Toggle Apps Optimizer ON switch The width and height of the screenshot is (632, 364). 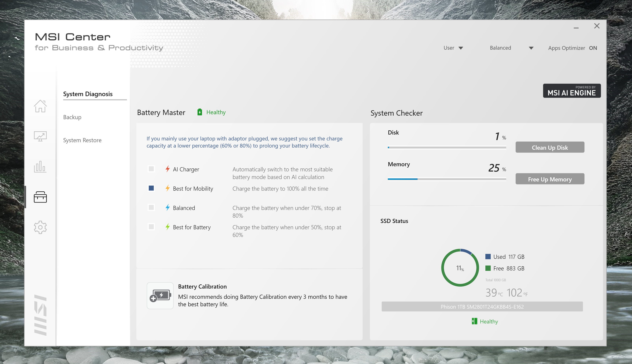[x=593, y=48]
